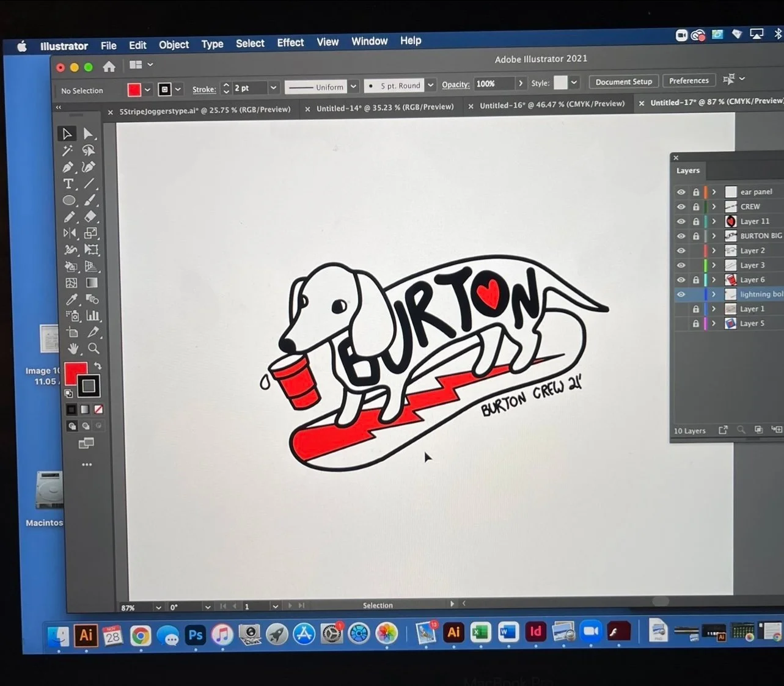
Task: Select the Ellipse tool
Action: click(69, 200)
